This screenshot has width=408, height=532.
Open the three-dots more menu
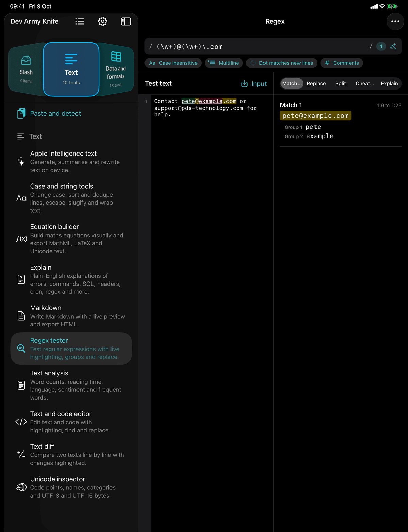[395, 21]
